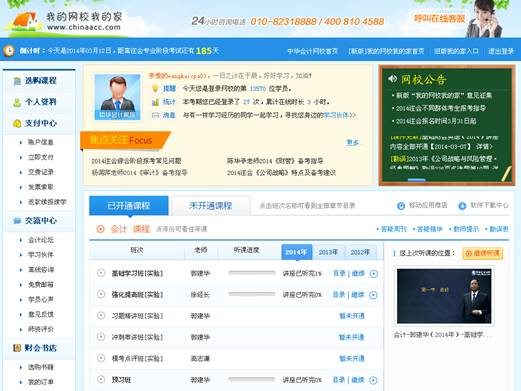Select the radio circle for 预习班
The image size is (521, 391).
[101, 379]
